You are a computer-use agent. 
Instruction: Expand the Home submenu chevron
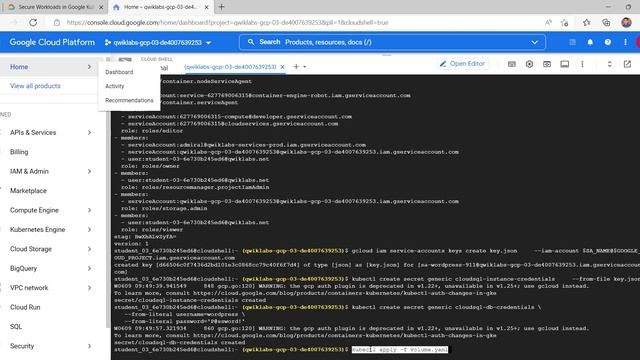coord(89,67)
